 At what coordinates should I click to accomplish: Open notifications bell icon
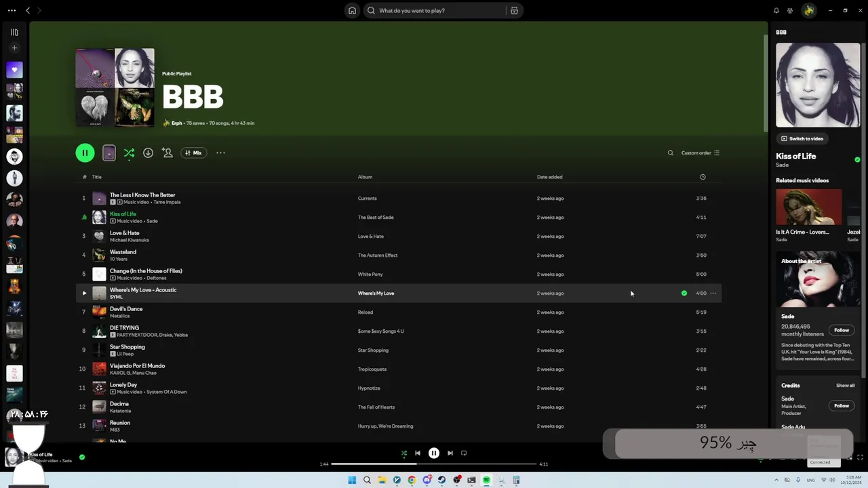[x=776, y=10]
